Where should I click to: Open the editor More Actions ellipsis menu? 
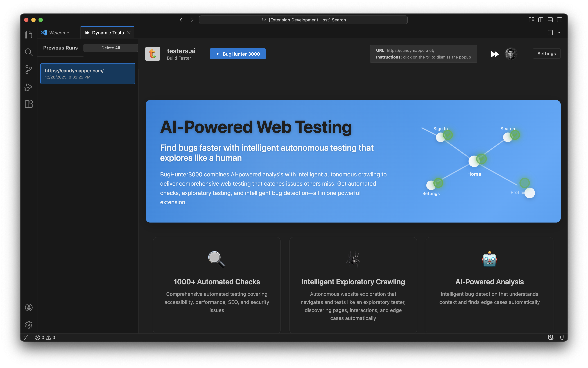560,33
